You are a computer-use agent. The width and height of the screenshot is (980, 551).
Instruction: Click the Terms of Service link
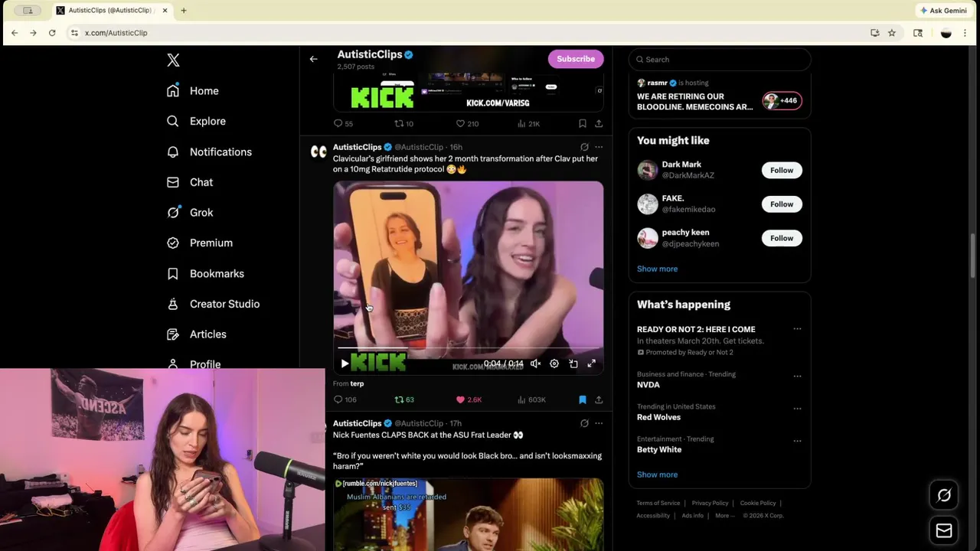click(658, 503)
